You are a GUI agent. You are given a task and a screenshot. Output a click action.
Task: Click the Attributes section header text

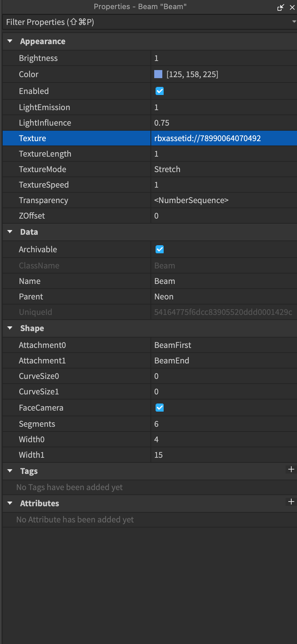[x=39, y=503]
